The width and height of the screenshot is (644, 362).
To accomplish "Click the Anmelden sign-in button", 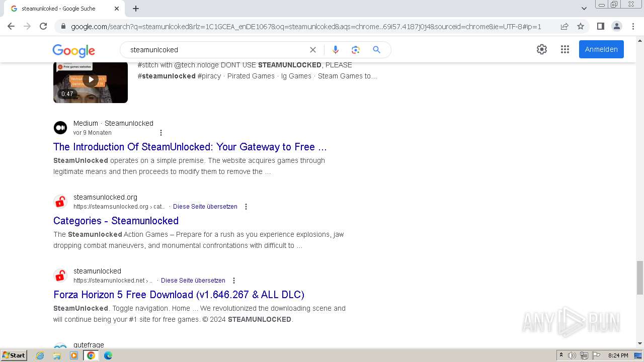I will click(601, 49).
